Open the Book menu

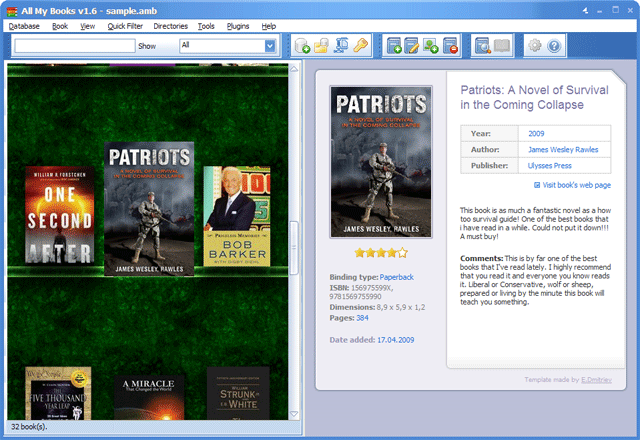[60, 26]
